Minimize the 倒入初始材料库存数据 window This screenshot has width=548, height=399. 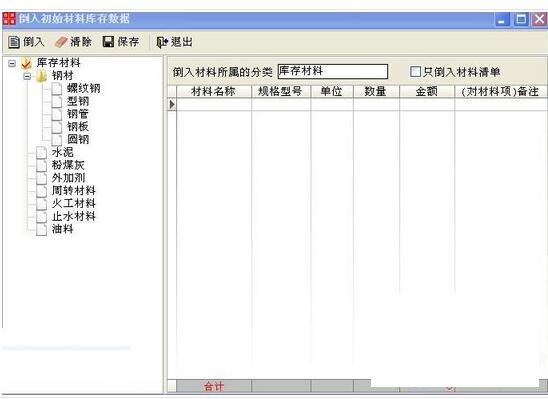click(x=502, y=19)
